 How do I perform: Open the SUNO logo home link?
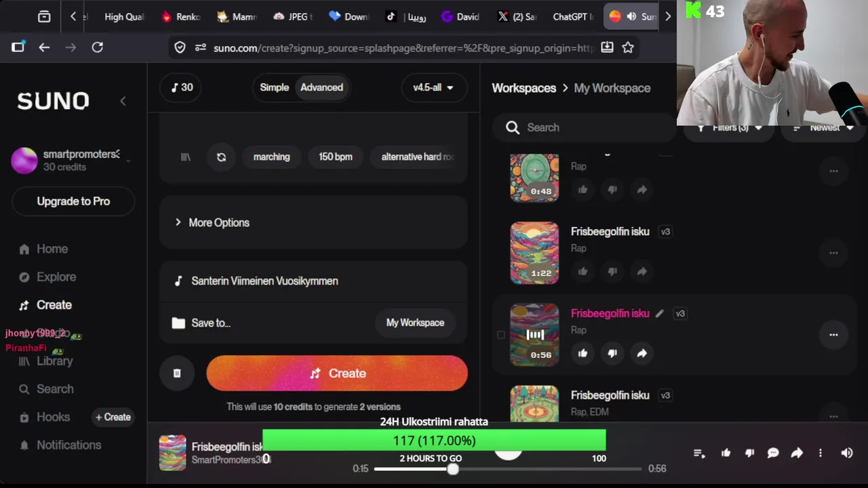coord(53,101)
